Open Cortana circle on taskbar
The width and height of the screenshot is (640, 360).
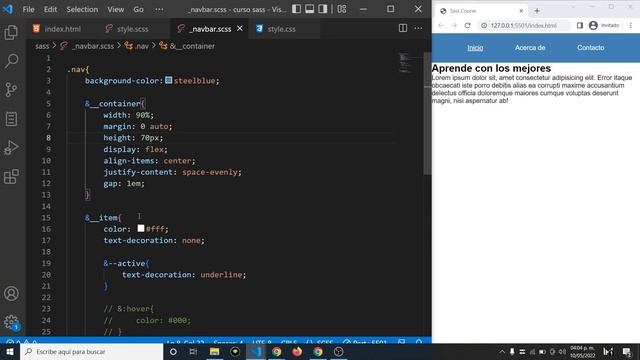click(173, 351)
